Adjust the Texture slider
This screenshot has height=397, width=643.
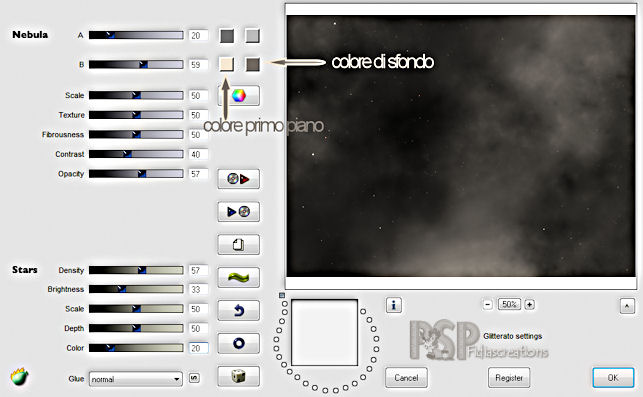click(x=136, y=115)
